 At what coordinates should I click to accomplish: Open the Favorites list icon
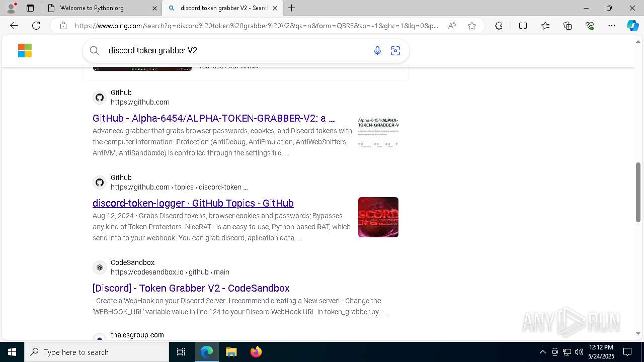tap(545, 26)
